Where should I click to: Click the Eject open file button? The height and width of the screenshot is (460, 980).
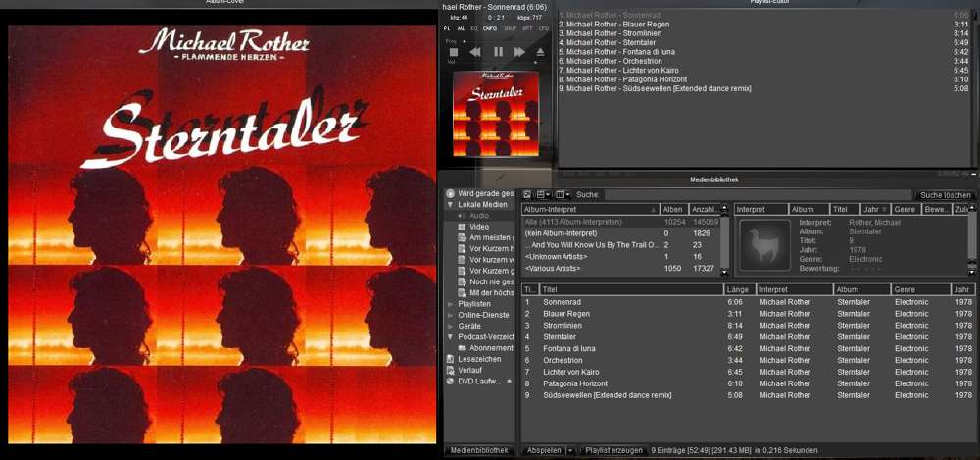pos(540,52)
